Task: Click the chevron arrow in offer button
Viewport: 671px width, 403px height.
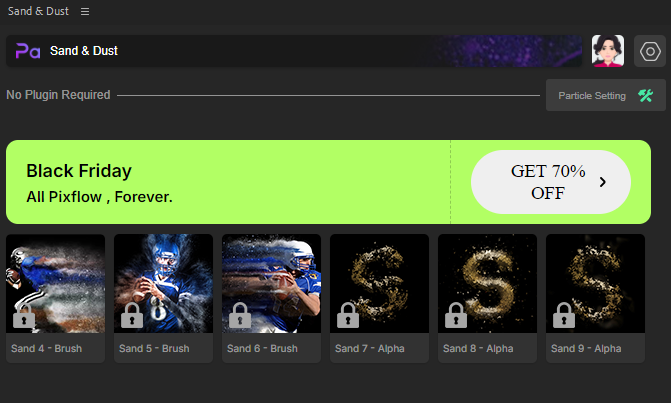Action: click(x=603, y=182)
